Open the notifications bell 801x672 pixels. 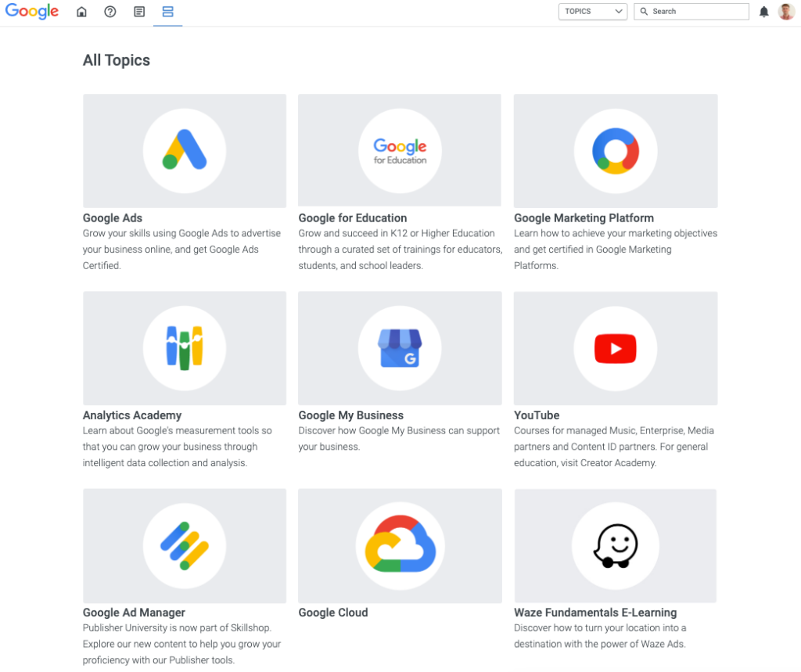pyautogui.click(x=764, y=11)
